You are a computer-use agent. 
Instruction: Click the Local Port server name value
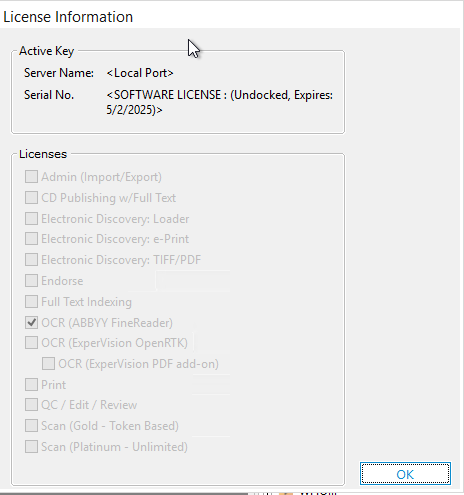140,73
